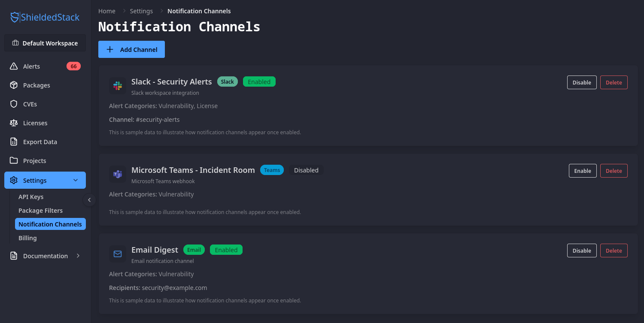Collapse the Settings submenu chevron
The image size is (644, 323).
pos(76,180)
